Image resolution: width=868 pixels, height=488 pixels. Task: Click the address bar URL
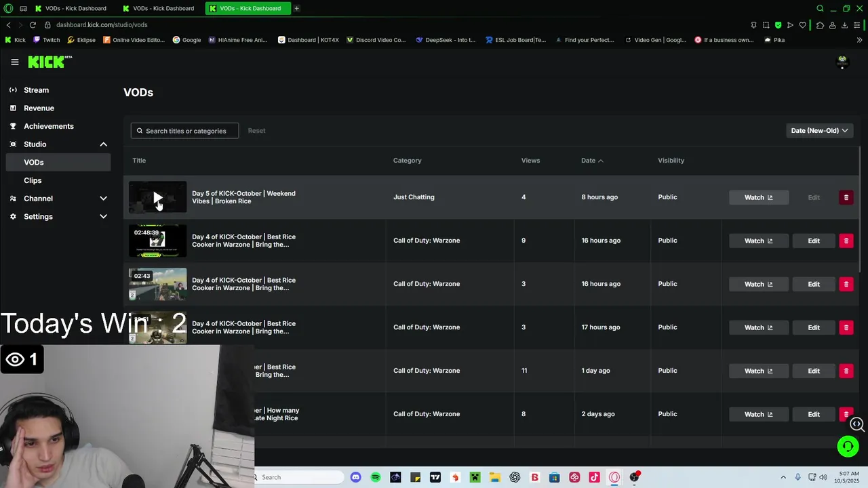[102, 25]
